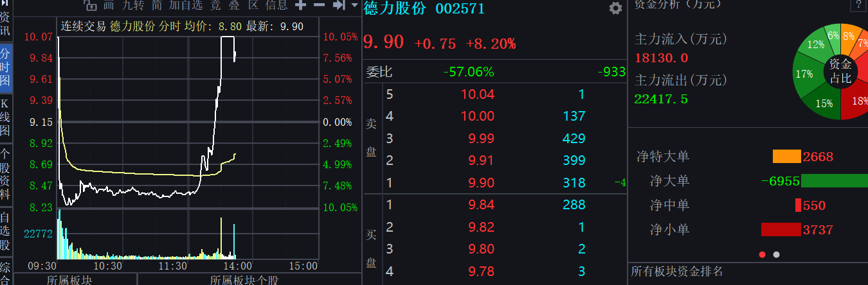The width and height of the screenshot is (868, 285).
Task: Click buy level 1 price 9.84
Action: click(x=482, y=205)
